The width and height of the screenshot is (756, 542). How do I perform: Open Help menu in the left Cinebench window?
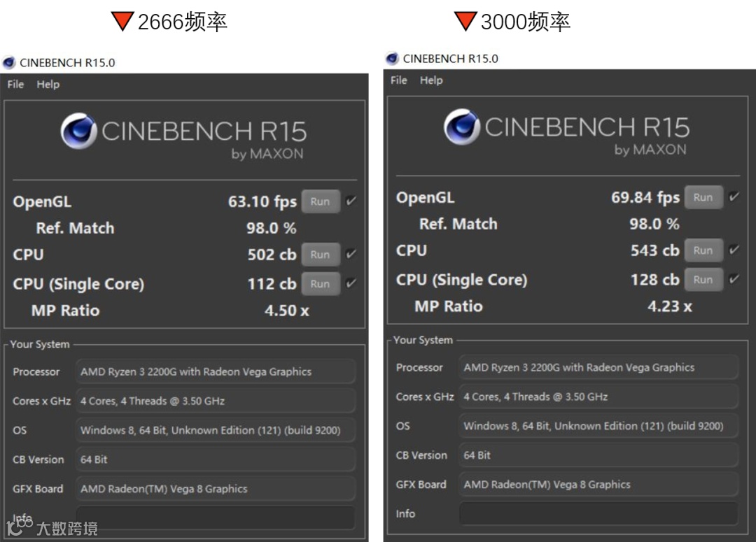[x=48, y=85]
